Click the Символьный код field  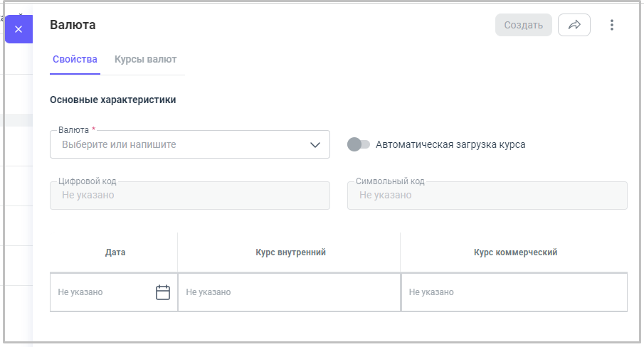pos(487,195)
